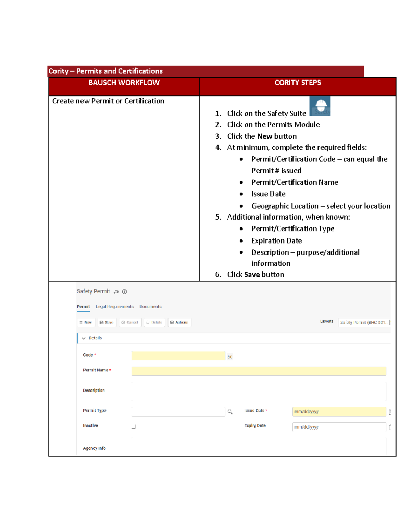Click the Safety Suite hard-hat icon

pos(320,106)
